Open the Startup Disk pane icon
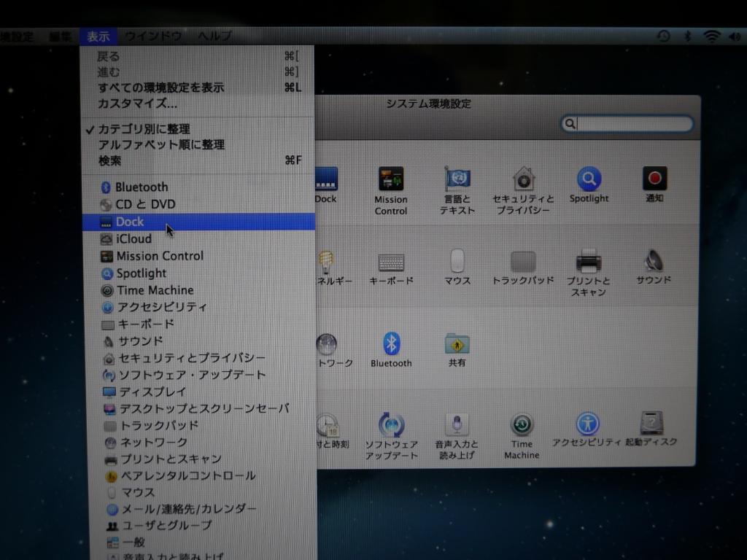Screen dimensions: 747x560 [651, 423]
